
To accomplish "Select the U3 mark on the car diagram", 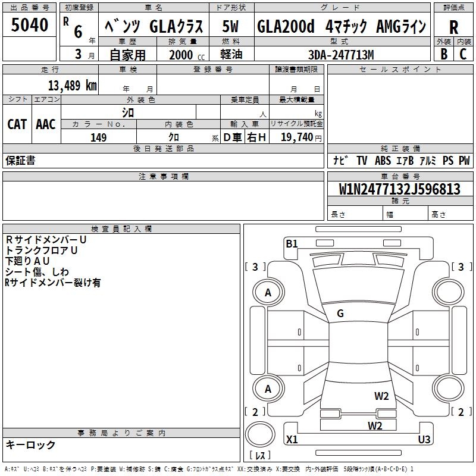I will click(x=424, y=440).
